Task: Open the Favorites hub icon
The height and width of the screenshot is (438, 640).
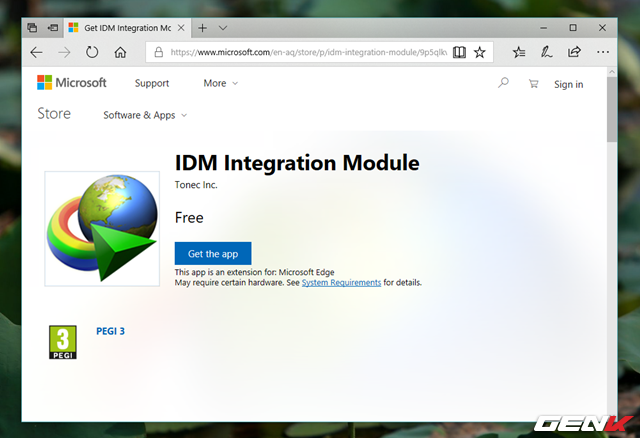Action: tap(519, 52)
